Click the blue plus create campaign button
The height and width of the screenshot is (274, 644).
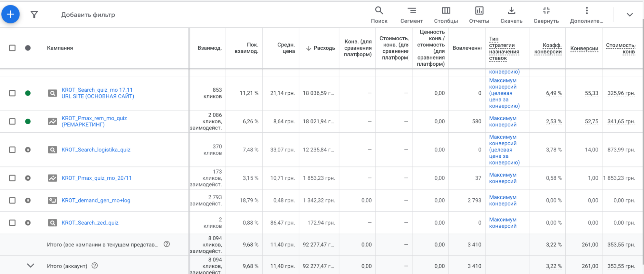pos(11,14)
